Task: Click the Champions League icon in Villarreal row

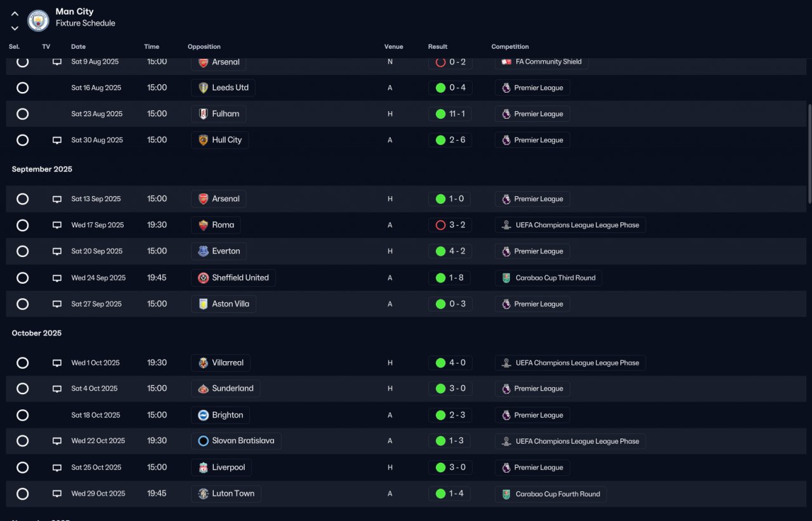Action: point(506,363)
